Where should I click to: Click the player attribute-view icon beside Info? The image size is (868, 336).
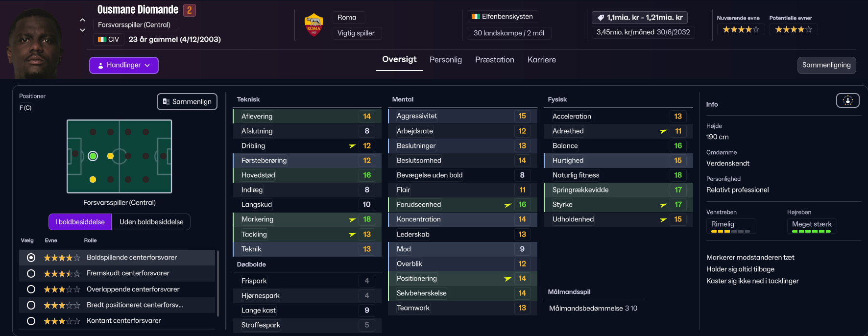coord(847,100)
